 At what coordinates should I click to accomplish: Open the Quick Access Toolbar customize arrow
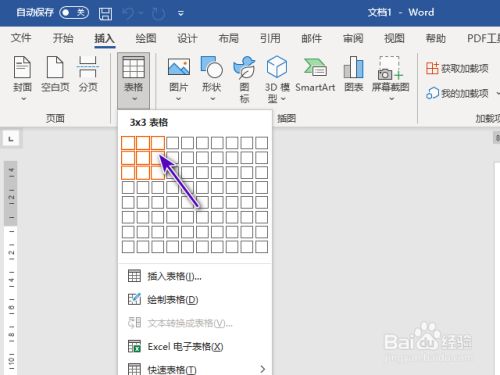(181, 13)
